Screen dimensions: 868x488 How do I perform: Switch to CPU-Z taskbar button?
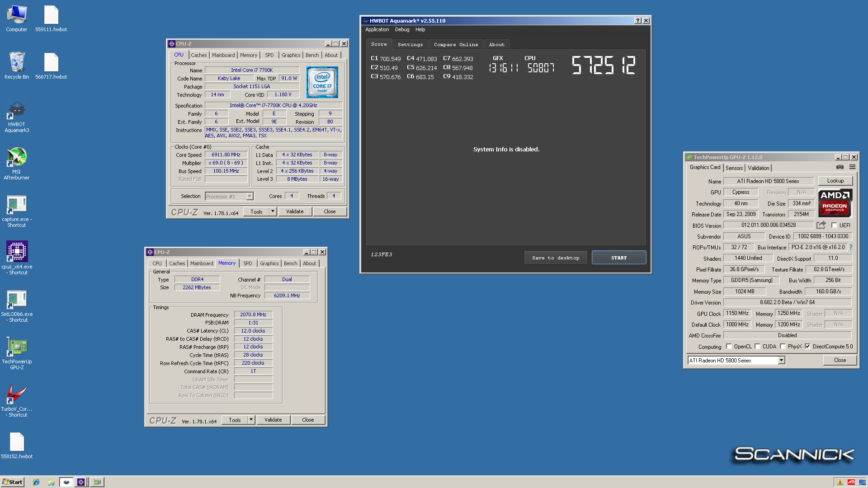coord(81,482)
